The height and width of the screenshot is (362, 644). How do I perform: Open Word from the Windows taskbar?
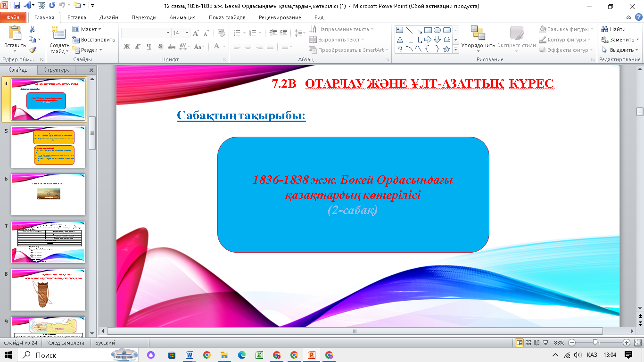point(190,355)
